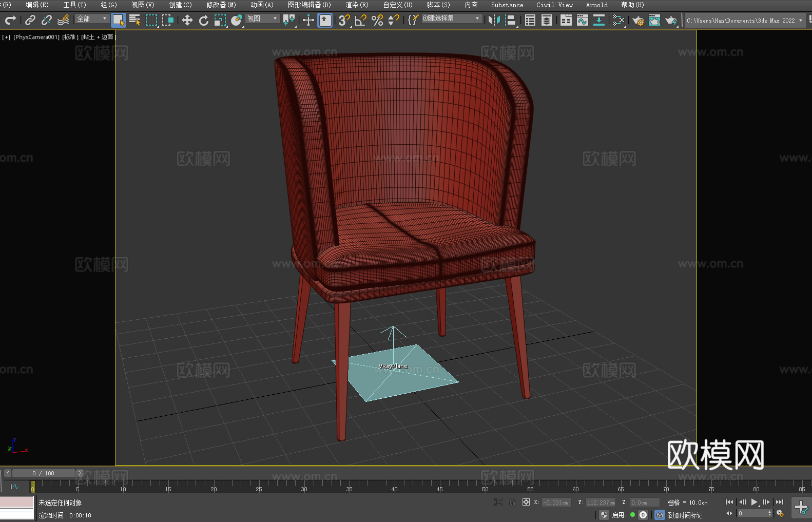Open the 编辑(E) menu

pyautogui.click(x=37, y=5)
